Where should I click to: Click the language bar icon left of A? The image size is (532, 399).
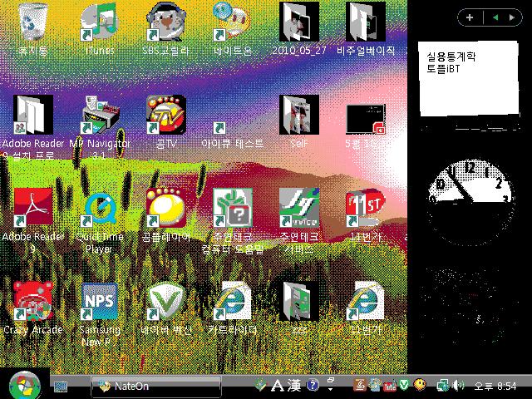click(x=260, y=385)
